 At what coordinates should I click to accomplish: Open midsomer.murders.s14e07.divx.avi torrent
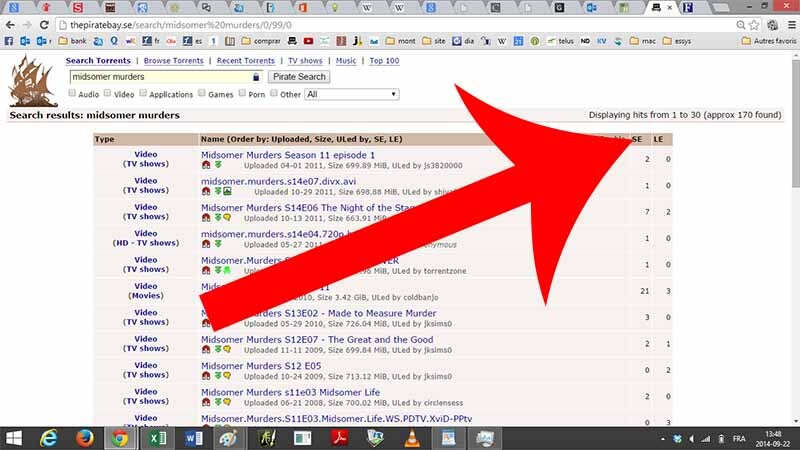279,181
